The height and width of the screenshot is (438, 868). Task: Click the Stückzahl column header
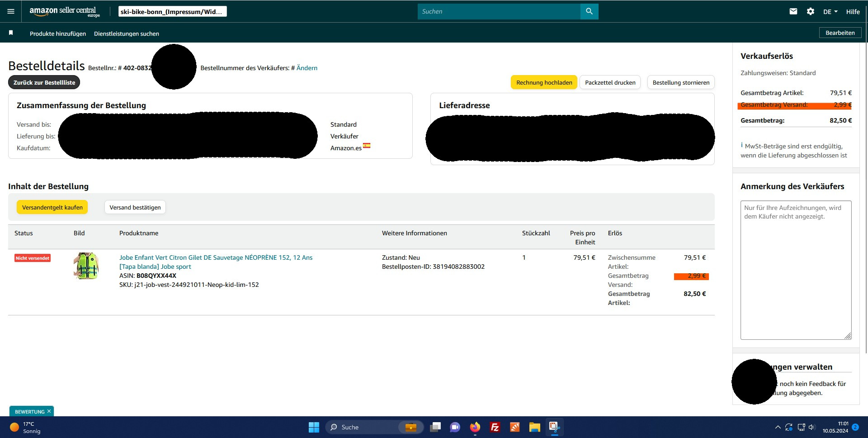point(536,233)
